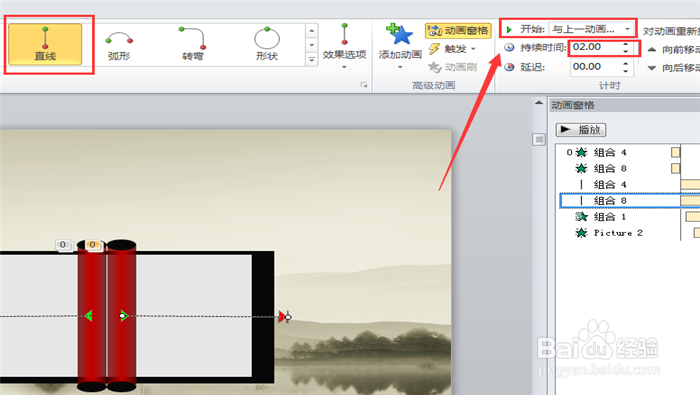Select the left red scroll cylinder

[92, 316]
